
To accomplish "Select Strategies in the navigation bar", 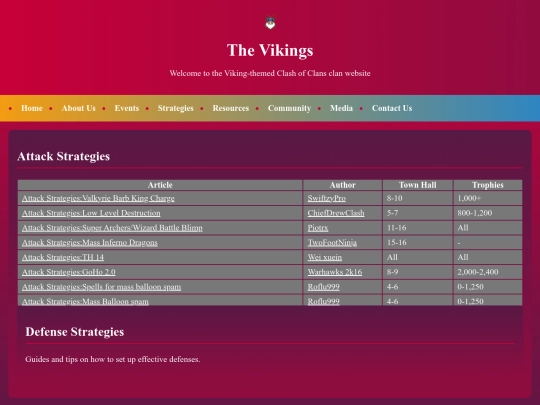I will click(x=176, y=108).
